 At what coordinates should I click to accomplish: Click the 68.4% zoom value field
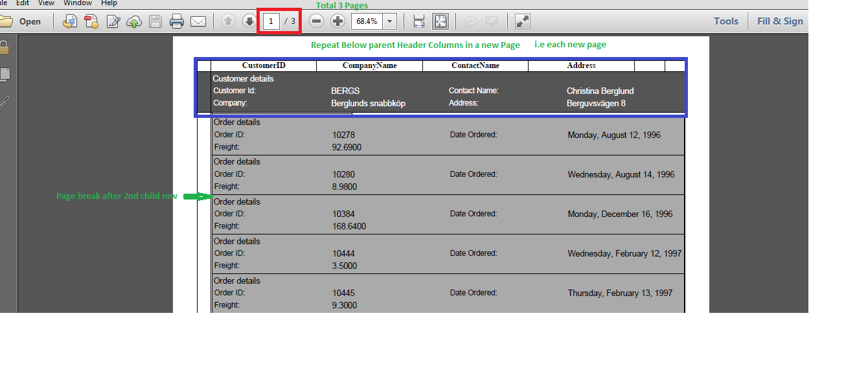click(367, 21)
